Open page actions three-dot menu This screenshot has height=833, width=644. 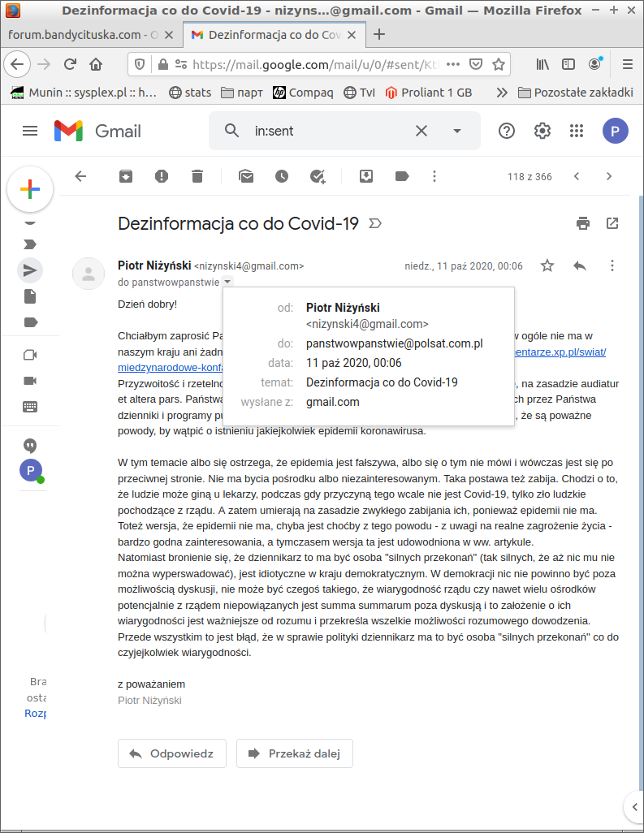[453, 64]
